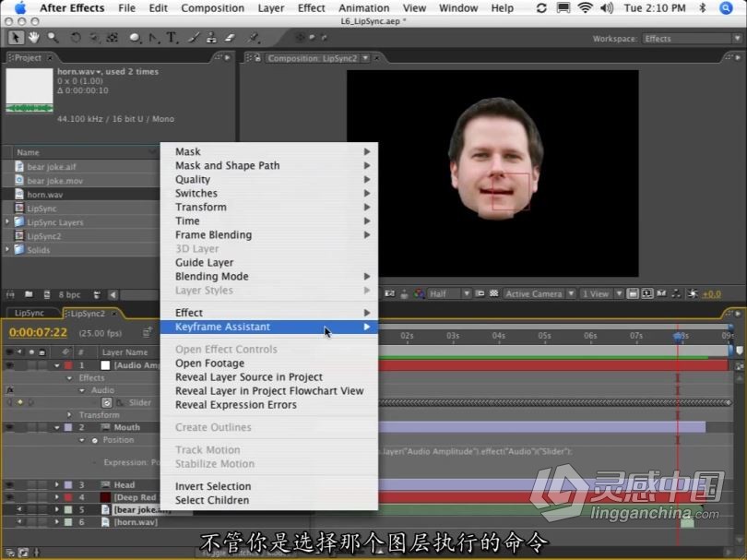Expand the Transform group arrow
This screenshot has width=747, height=560.
pos(69,415)
